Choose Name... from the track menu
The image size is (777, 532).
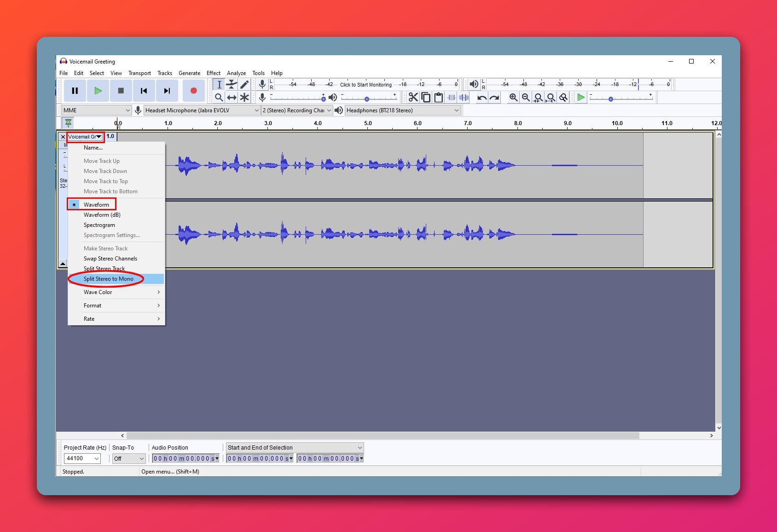pyautogui.click(x=116, y=148)
